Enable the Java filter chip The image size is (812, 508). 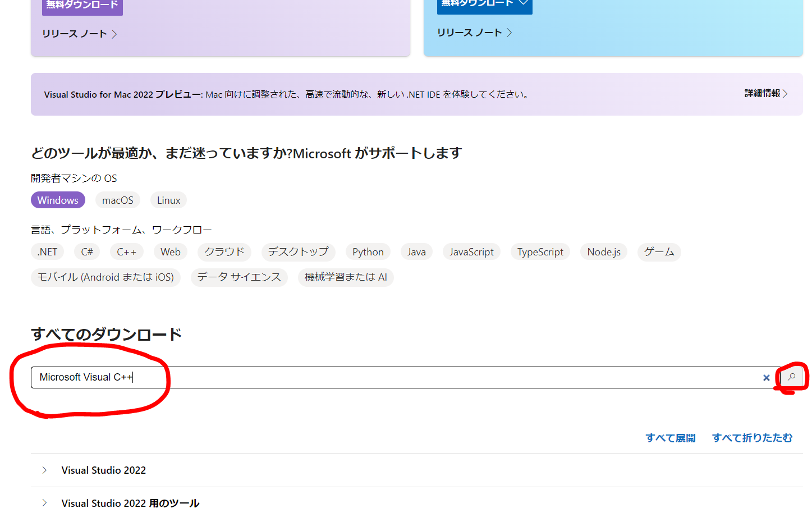(416, 252)
